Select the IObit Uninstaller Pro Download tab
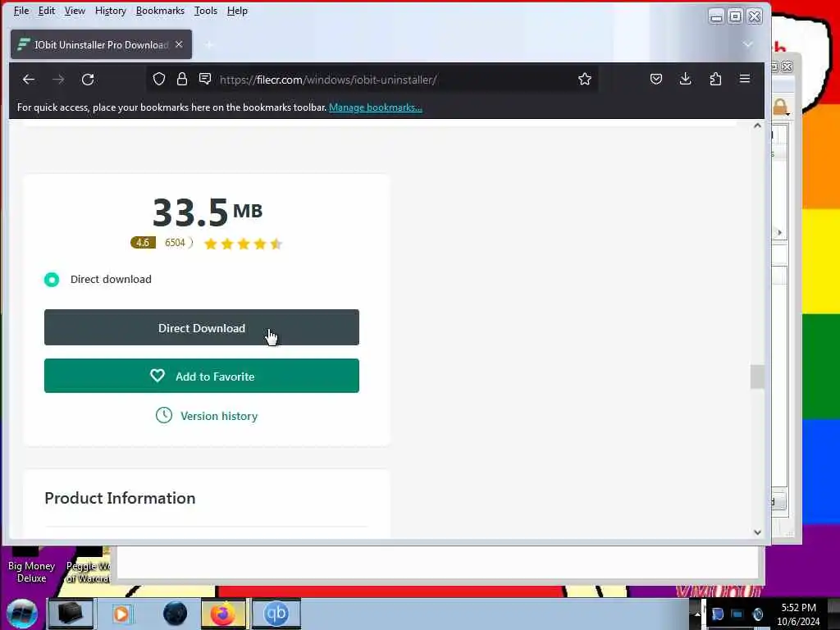840x630 pixels. pyautogui.click(x=101, y=44)
